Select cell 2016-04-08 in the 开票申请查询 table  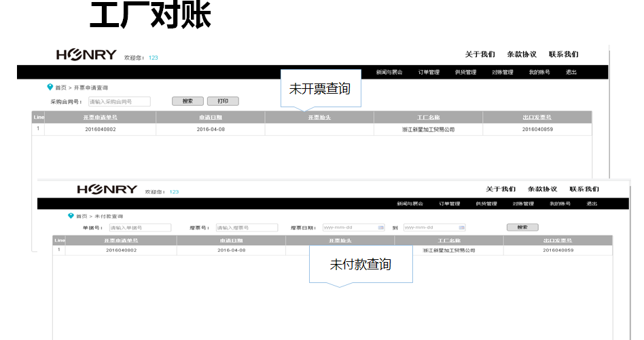(x=211, y=129)
